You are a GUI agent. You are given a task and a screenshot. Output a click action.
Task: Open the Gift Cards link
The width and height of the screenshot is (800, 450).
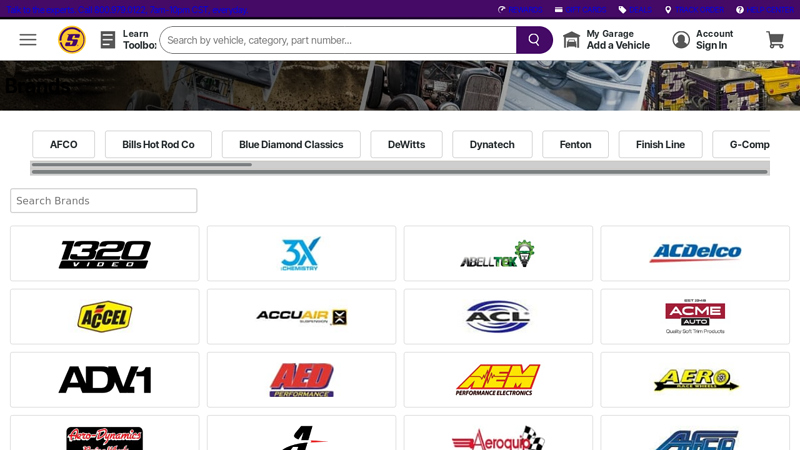click(x=581, y=10)
